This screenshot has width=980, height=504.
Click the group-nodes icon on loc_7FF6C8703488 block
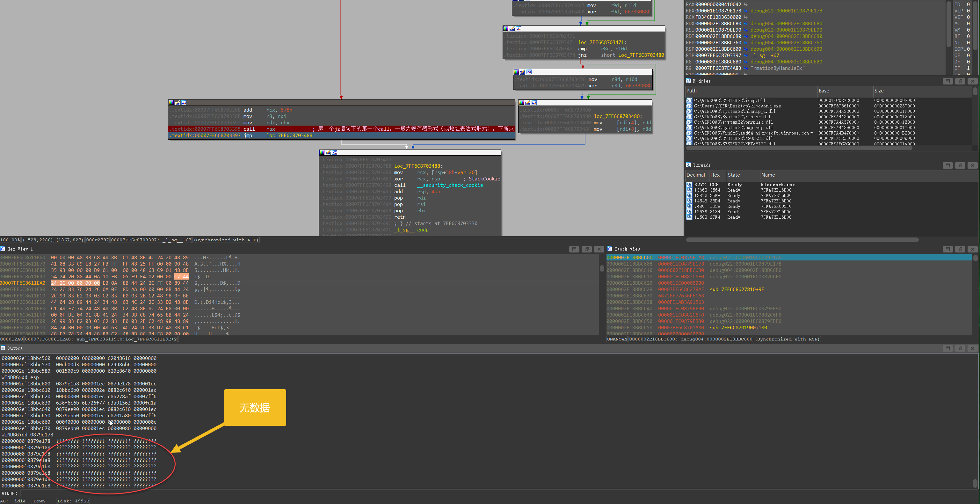335,153
